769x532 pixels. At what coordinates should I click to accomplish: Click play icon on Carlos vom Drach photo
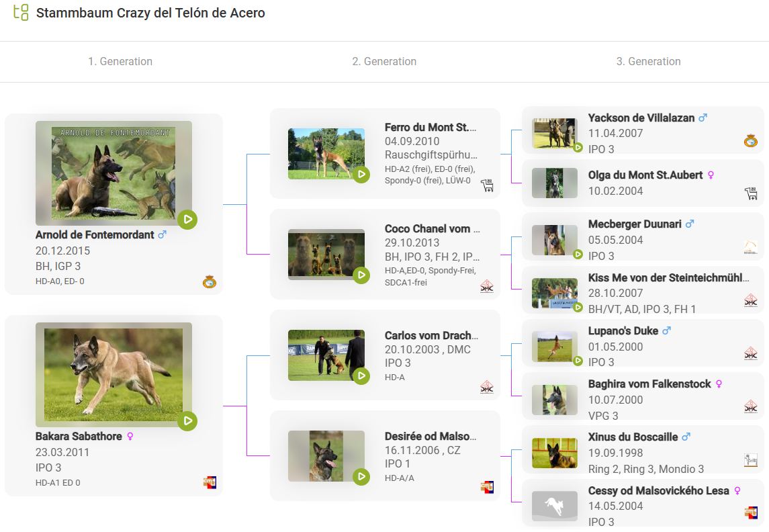pyautogui.click(x=361, y=376)
